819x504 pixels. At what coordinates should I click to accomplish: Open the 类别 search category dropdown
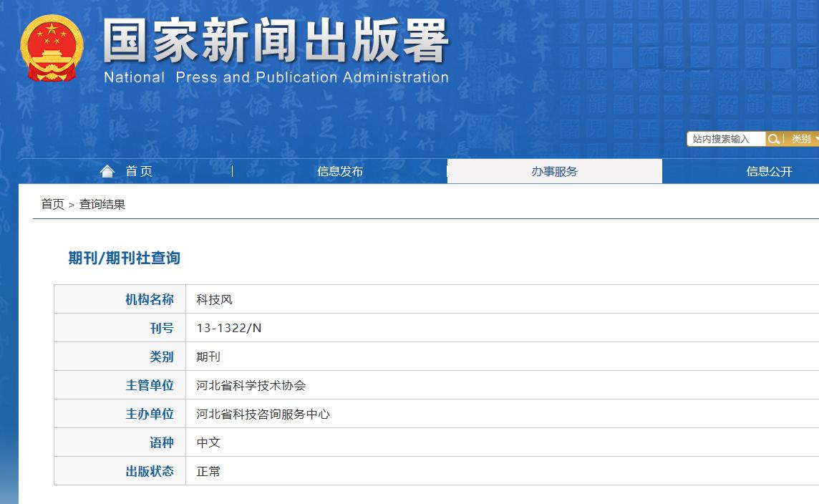coord(800,139)
